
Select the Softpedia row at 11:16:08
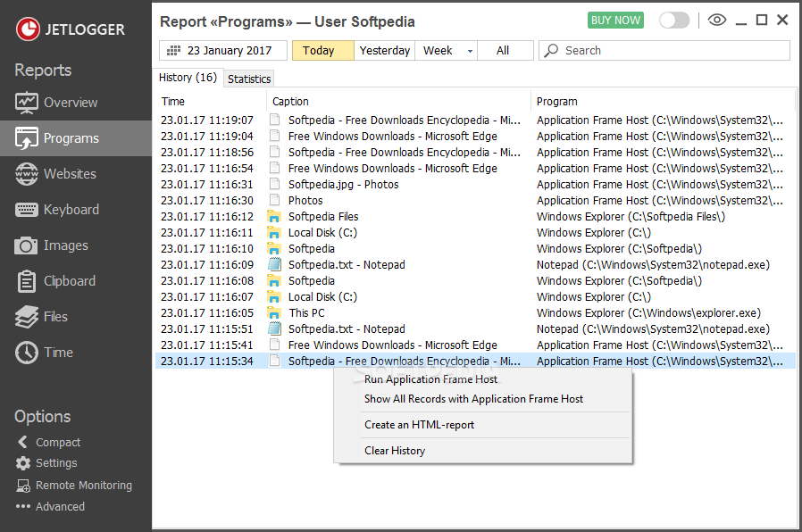click(475, 281)
